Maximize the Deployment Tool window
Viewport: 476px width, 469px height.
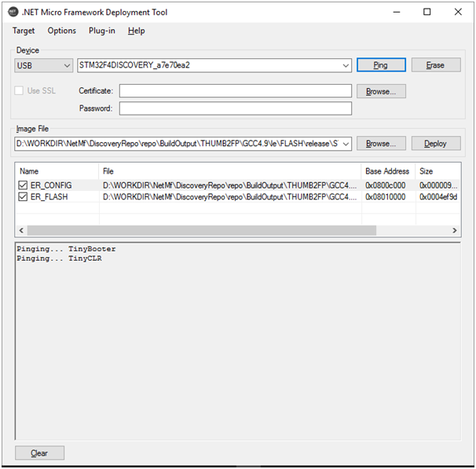pos(427,12)
